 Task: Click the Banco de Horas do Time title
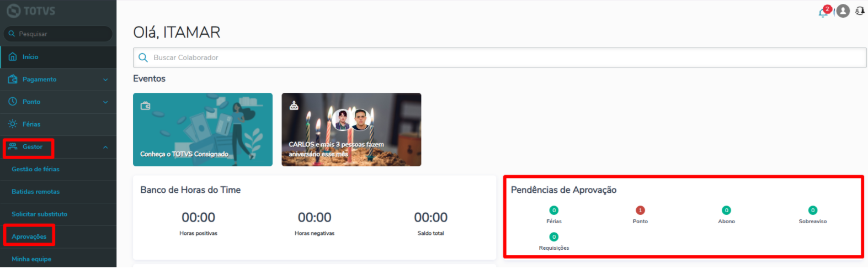190,190
